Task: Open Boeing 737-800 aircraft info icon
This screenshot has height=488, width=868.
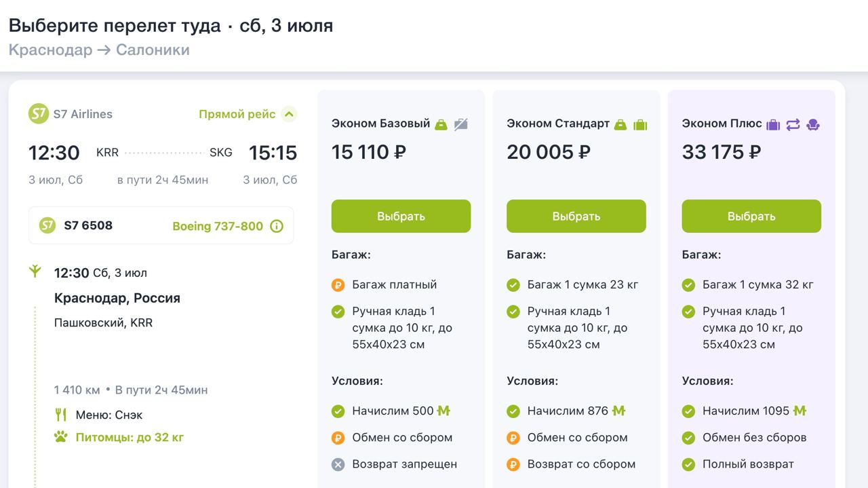Action: tap(277, 226)
